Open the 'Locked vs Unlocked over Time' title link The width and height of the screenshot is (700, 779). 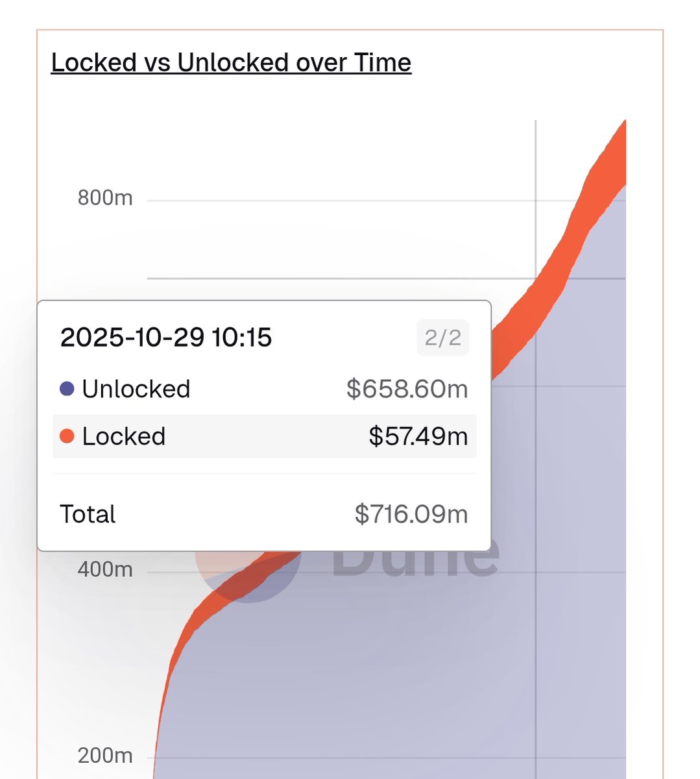pyautogui.click(x=231, y=63)
